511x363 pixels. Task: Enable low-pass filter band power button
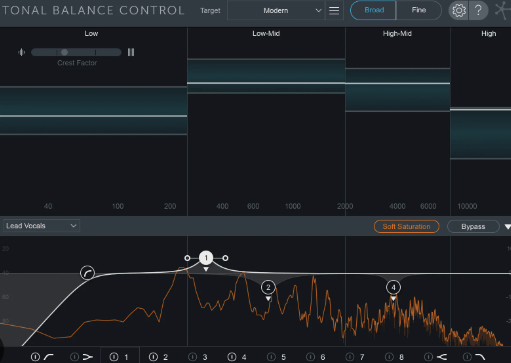[467, 357]
